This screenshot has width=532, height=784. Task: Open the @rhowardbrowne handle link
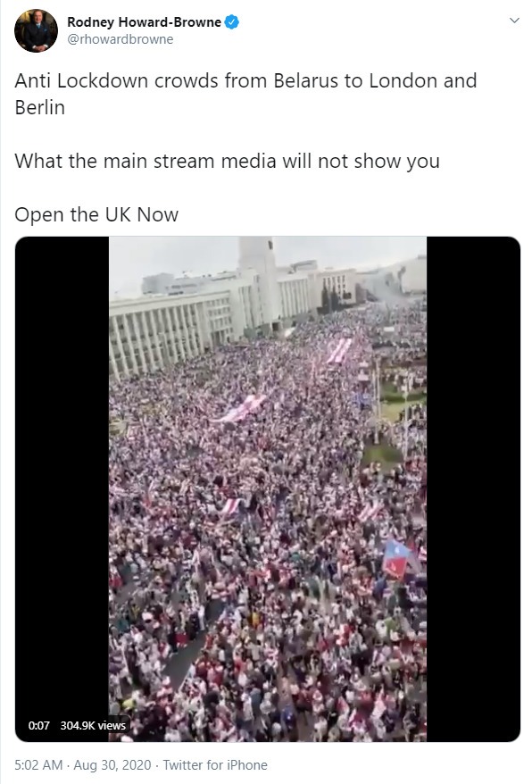pos(120,39)
